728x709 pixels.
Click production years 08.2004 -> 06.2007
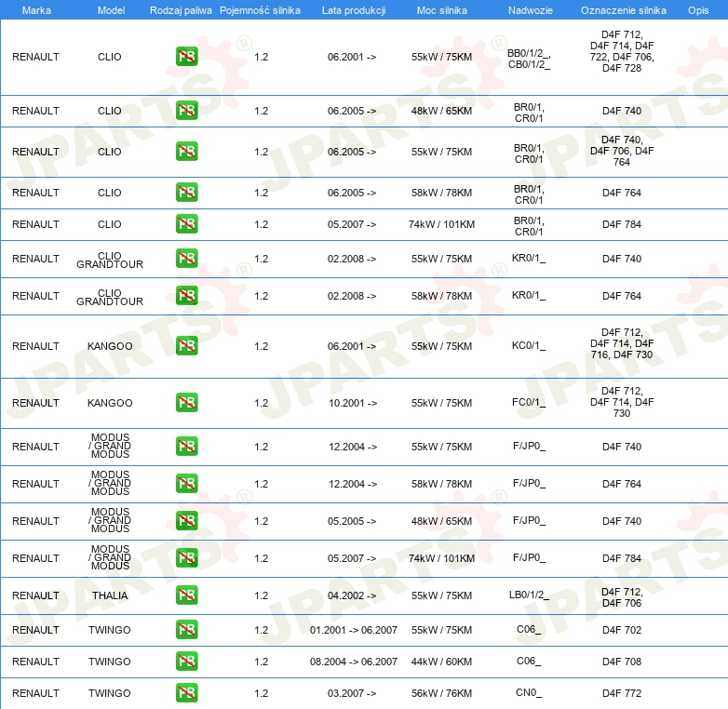point(354,662)
